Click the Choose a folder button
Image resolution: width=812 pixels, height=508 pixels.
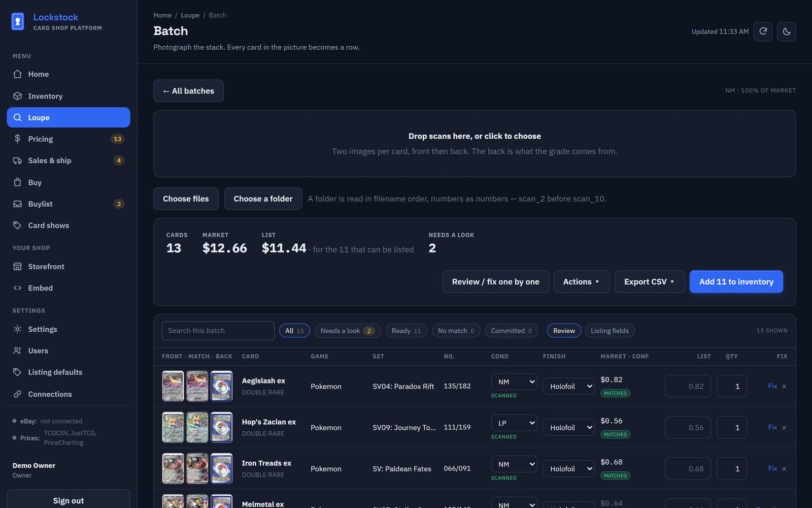pyautogui.click(x=263, y=199)
